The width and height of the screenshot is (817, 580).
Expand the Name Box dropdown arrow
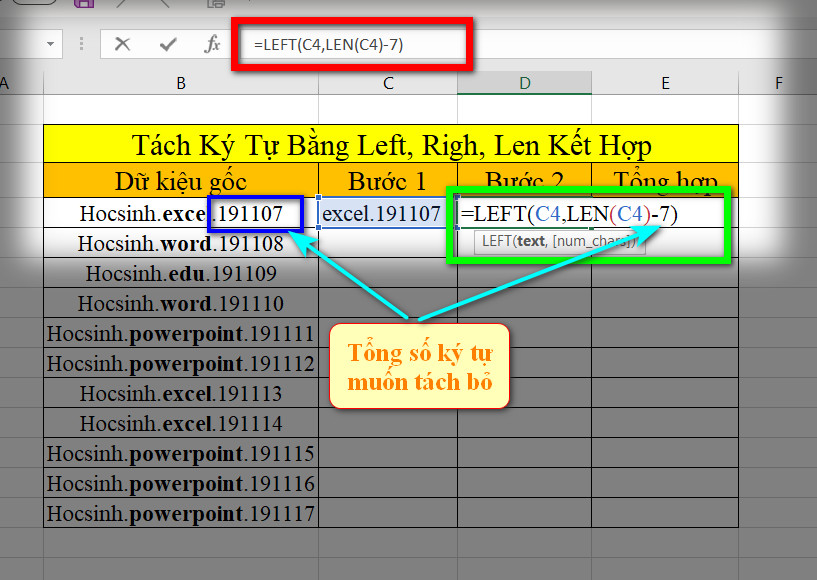(x=51, y=44)
